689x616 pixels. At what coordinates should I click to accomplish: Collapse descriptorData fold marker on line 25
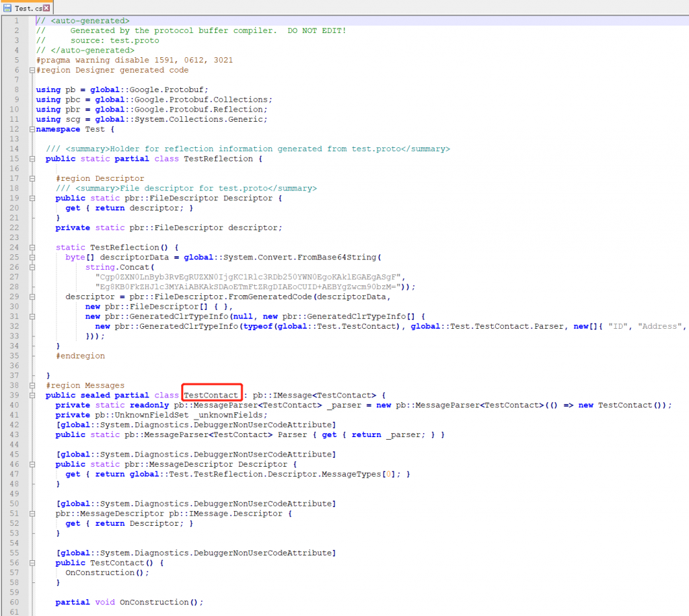[32, 258]
